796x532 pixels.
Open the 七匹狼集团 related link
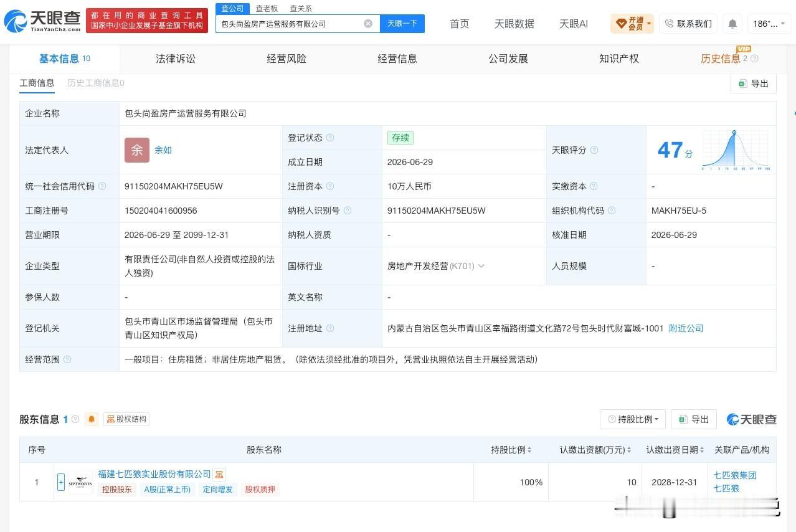(735, 475)
